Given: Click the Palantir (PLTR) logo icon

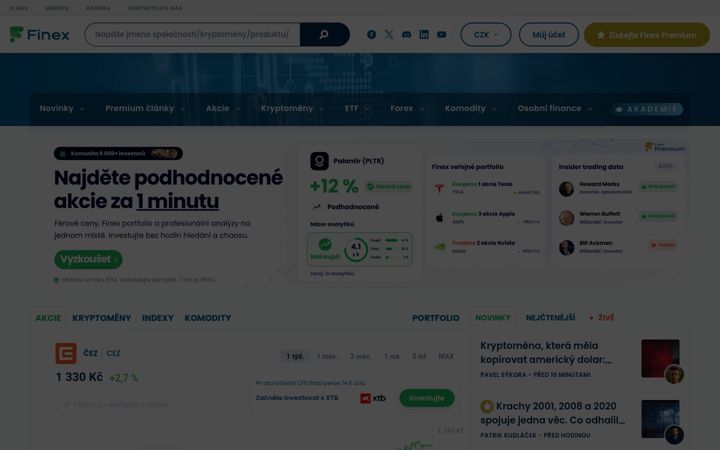Looking at the screenshot, I should (x=319, y=161).
